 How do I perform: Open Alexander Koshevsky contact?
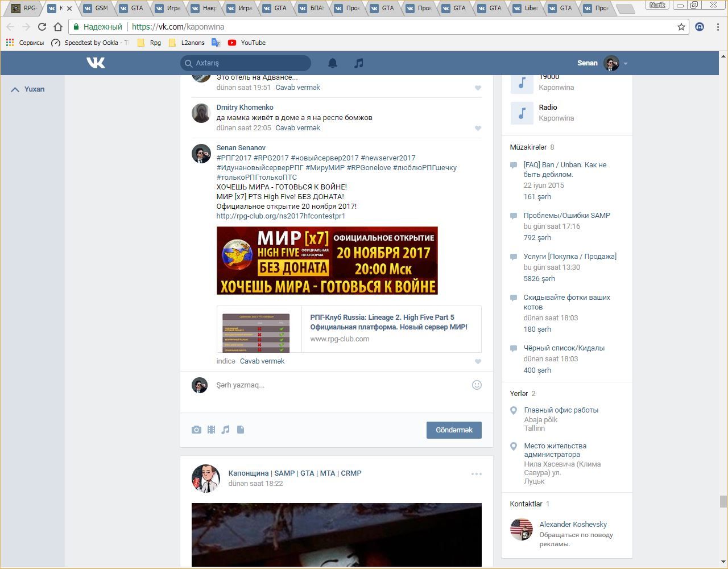[573, 525]
